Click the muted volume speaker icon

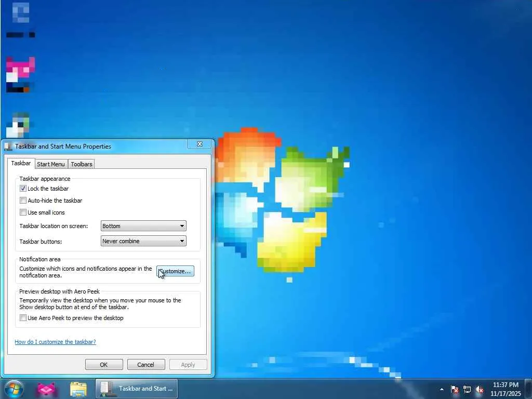tap(480, 389)
